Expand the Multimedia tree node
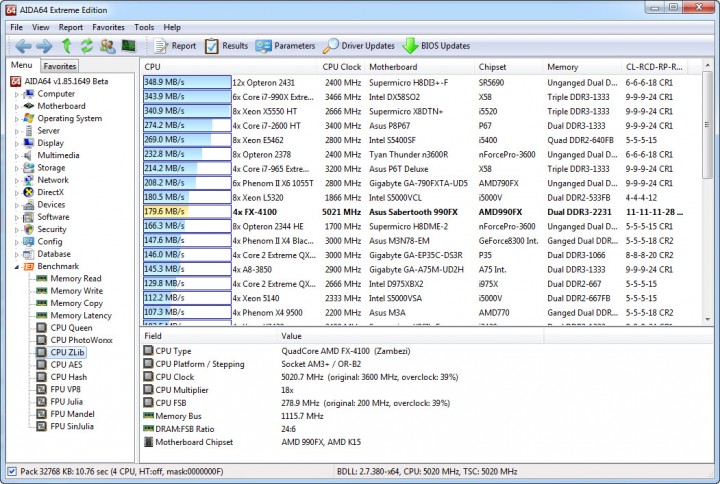 click(17, 156)
